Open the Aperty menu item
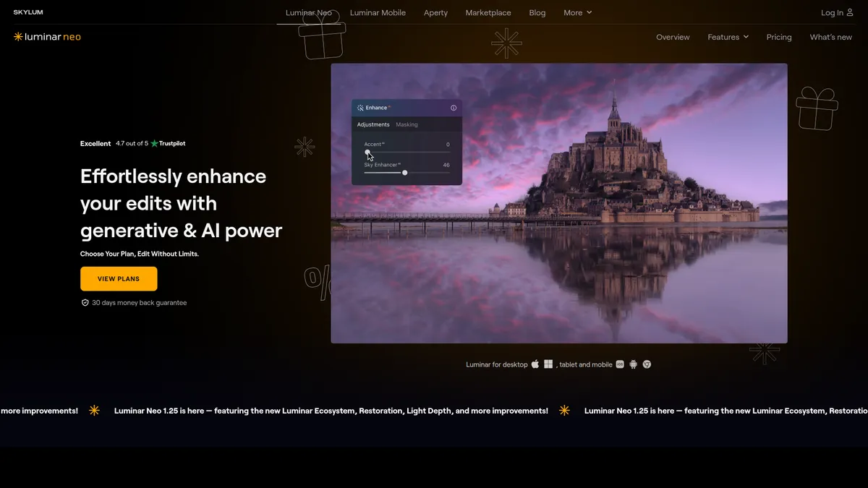The height and width of the screenshot is (488, 868). pos(435,12)
